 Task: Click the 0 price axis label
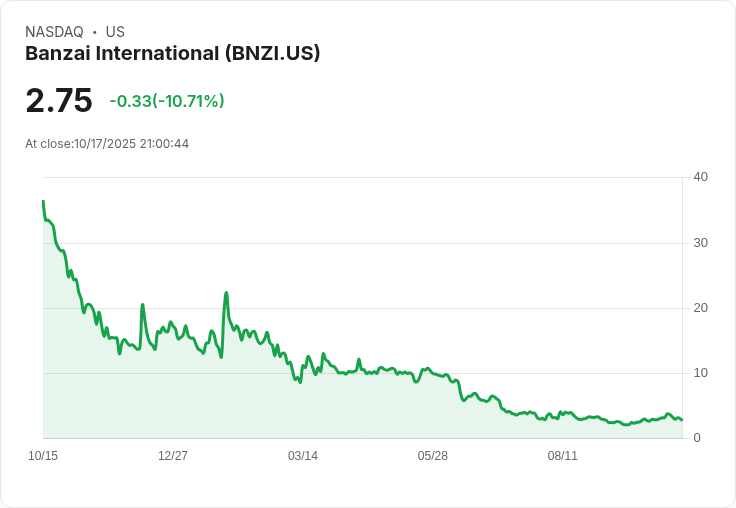click(697, 438)
